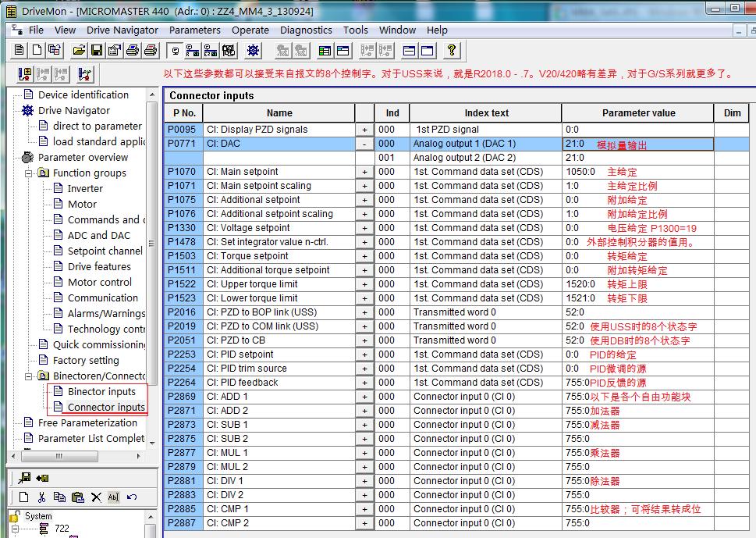Click the floppy disk Save icon
This screenshot has width=756, height=538.
point(97,50)
